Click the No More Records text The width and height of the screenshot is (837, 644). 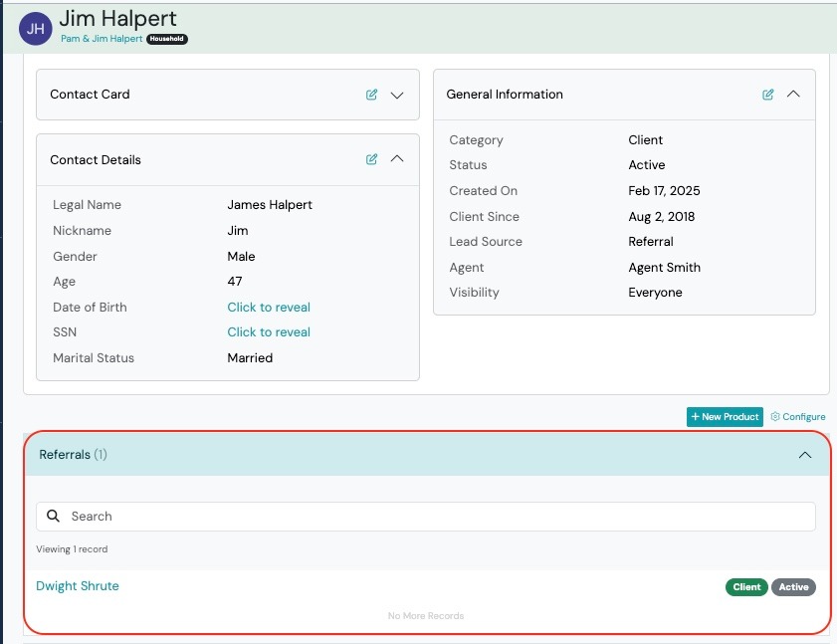point(425,616)
